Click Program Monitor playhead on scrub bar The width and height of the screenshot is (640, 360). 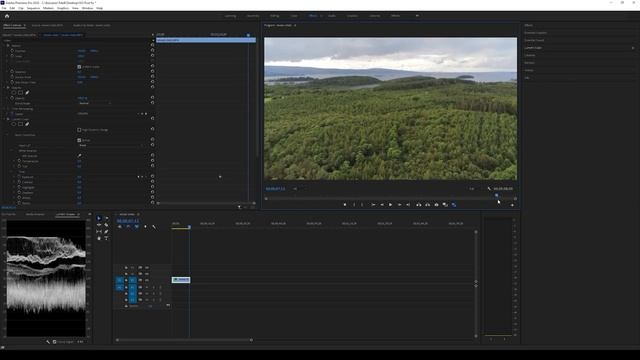(x=497, y=196)
